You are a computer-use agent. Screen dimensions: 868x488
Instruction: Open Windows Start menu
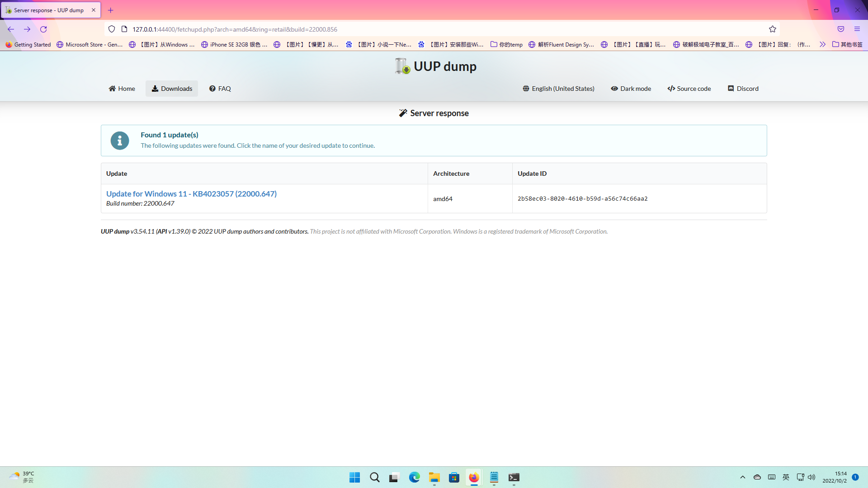coord(355,477)
